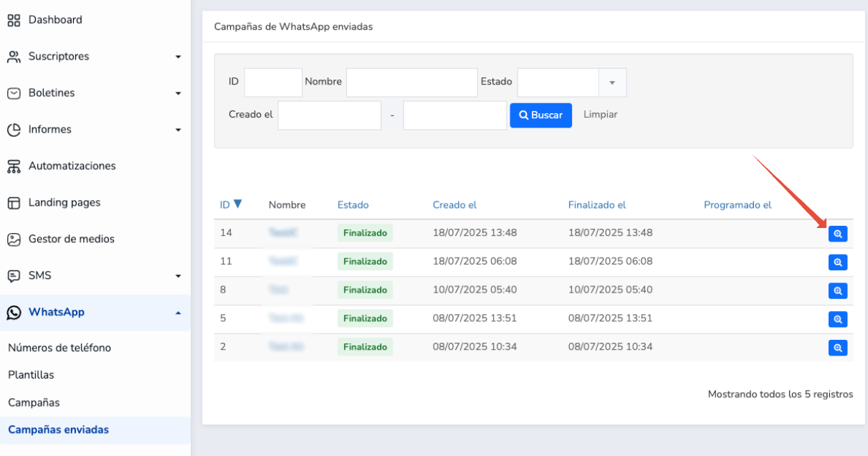
Task: Sort by Creado el column header
Action: (x=454, y=205)
